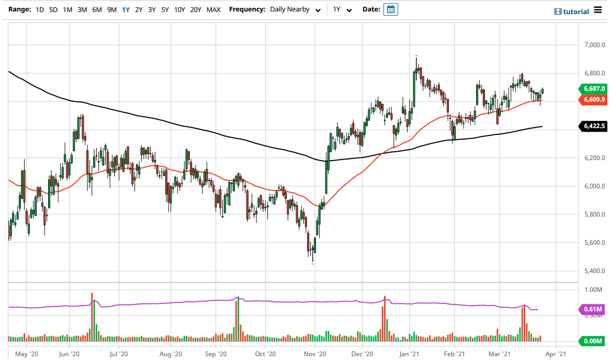Choose the 10Y range option
Viewport: 610px width, 364px height.
[x=179, y=9]
